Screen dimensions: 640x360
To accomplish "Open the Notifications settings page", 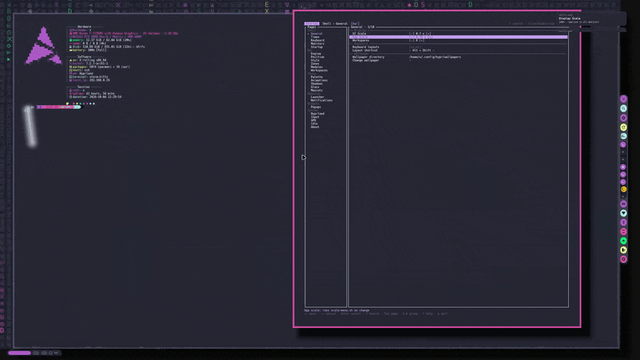I will click(x=322, y=100).
